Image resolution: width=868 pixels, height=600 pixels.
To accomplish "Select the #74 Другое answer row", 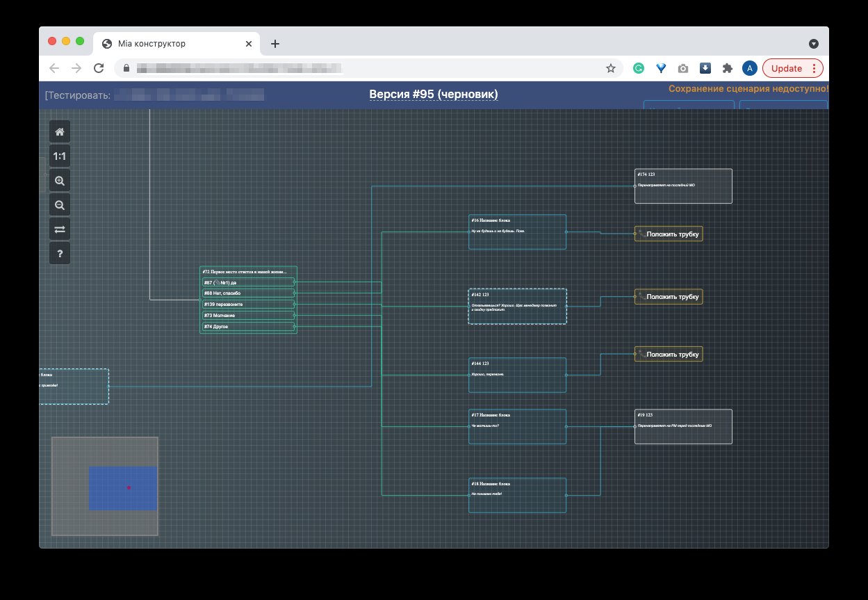I will (x=249, y=326).
